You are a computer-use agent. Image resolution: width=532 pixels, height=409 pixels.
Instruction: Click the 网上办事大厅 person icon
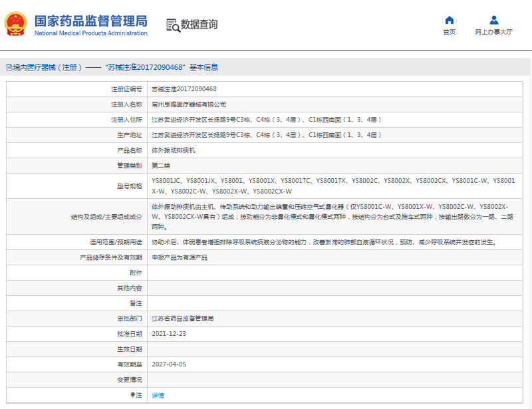(x=493, y=19)
